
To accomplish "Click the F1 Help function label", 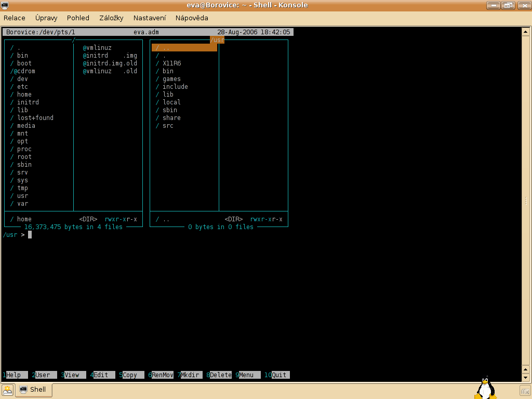I will pos(14,375).
